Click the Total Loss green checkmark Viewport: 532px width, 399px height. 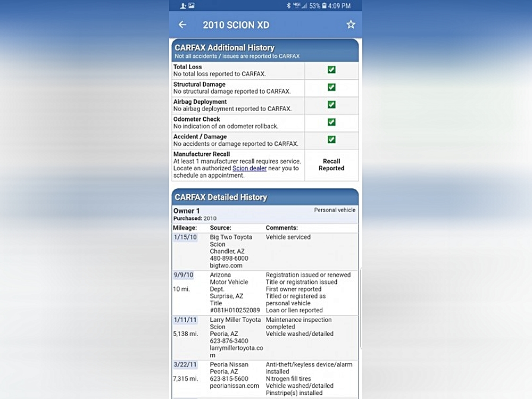coord(331,70)
